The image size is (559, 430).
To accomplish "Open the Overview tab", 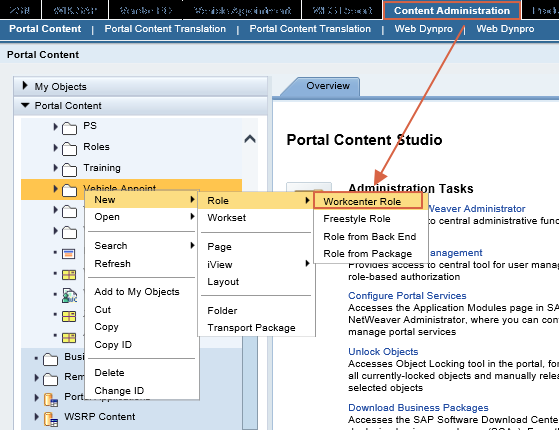I will (328, 86).
